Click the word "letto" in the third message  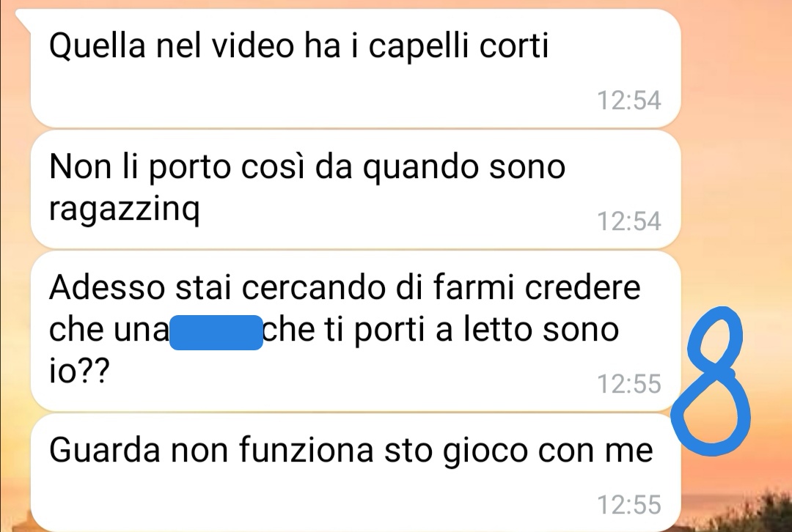tap(496, 330)
